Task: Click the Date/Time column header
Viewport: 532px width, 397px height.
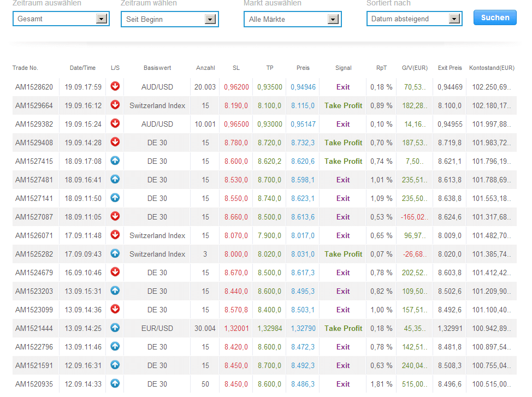Action: pyautogui.click(x=82, y=68)
